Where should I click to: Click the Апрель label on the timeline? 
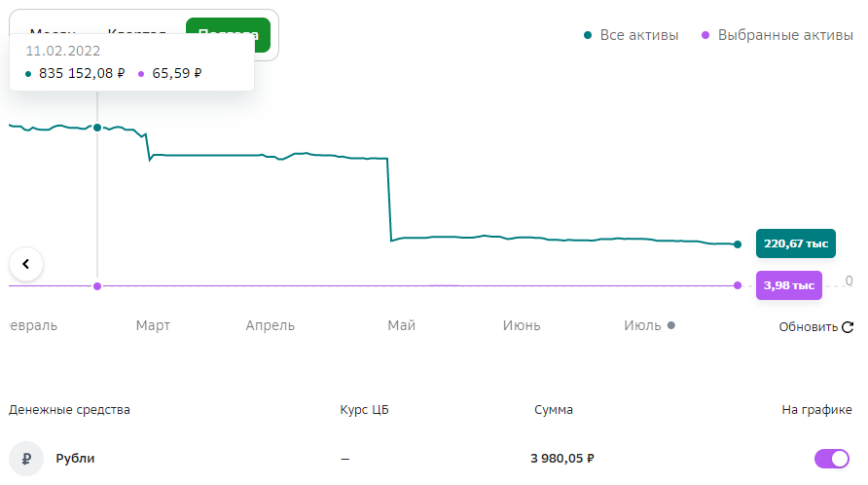click(x=271, y=325)
